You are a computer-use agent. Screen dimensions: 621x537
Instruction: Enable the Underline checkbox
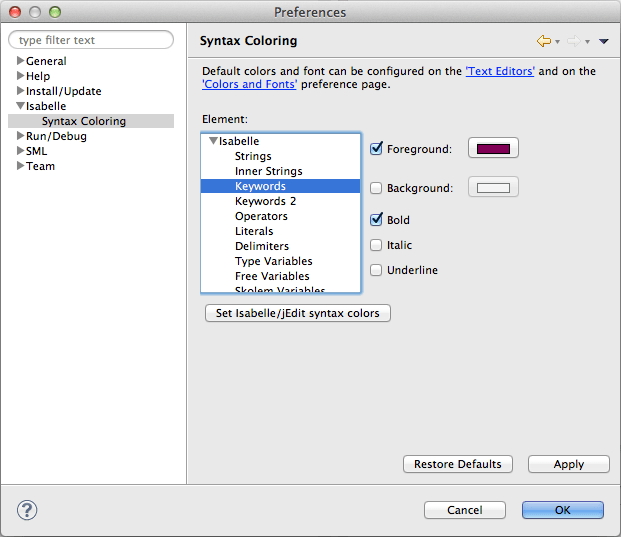coord(376,270)
